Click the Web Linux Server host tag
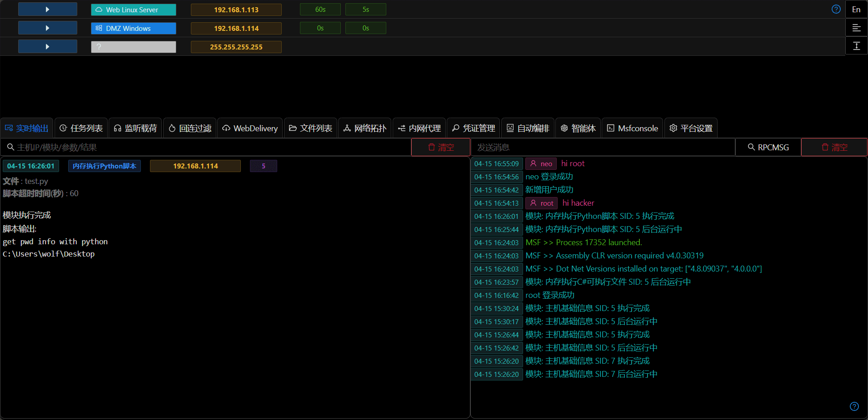The height and width of the screenshot is (420, 868). [133, 10]
